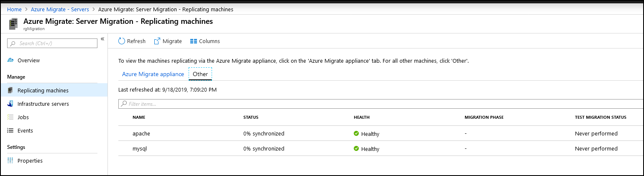Open the Jobs list icon
The width and height of the screenshot is (644, 176).
coord(10,117)
